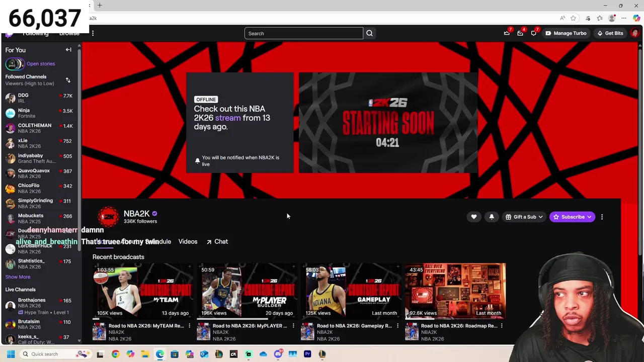
Task: Open Brothajones live channel
Action: 39,306
